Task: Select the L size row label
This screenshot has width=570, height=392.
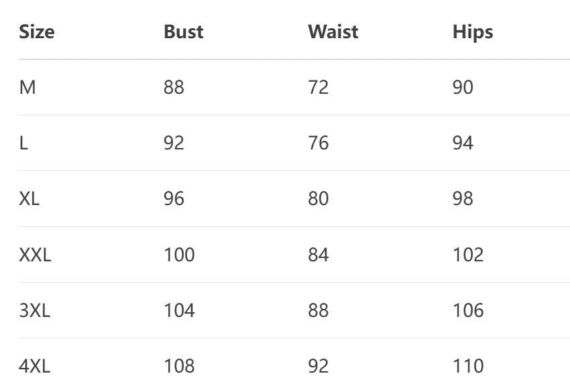Action: [23, 143]
